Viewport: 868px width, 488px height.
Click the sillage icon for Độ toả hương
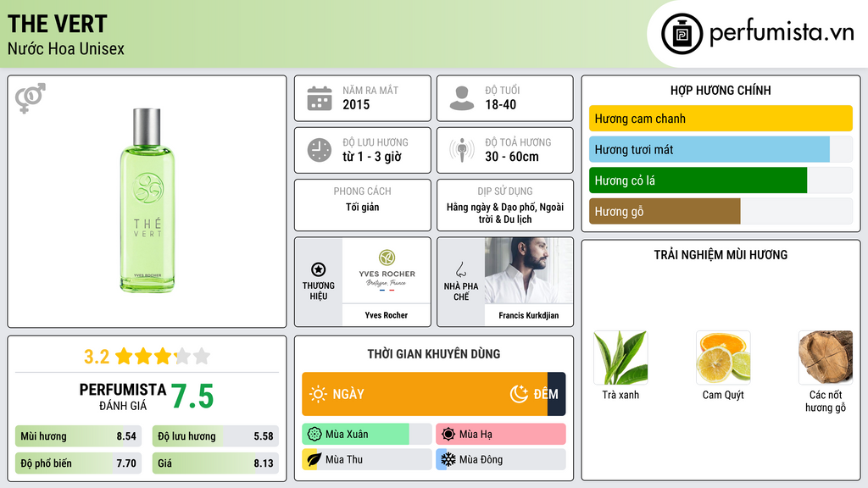coord(462,150)
